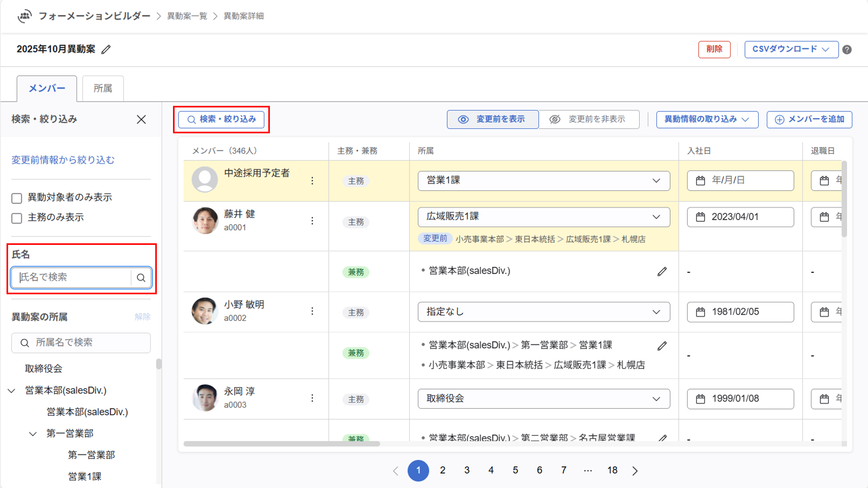
Task: Collapse the 第一営業部 tree node
Action: click(x=33, y=434)
